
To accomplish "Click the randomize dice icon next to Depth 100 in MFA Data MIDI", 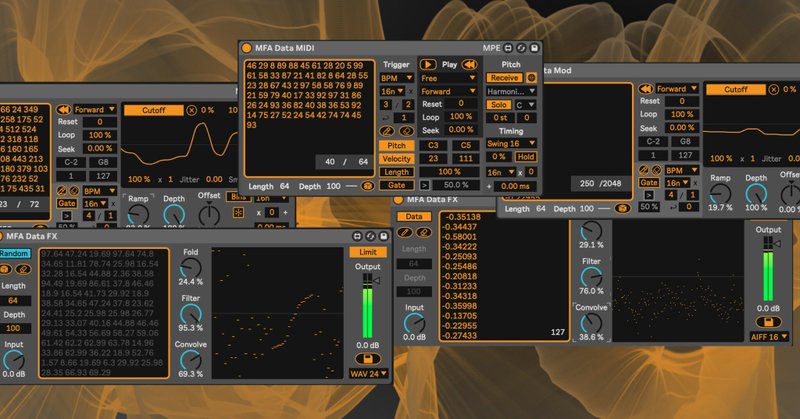I will [367, 186].
